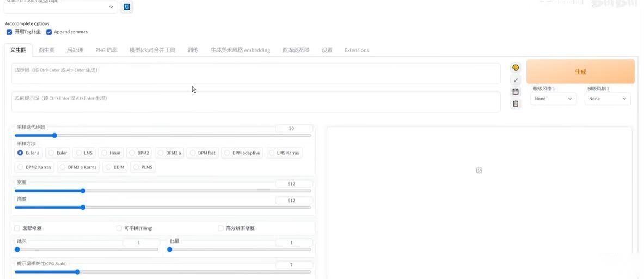Click the 采样方法 label
Image resolution: width=644 pixels, height=279 pixels.
26,144
